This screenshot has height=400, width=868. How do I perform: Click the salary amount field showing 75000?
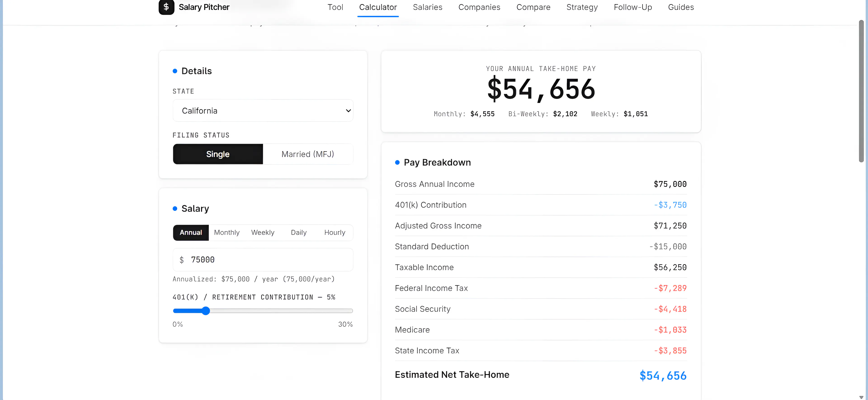pyautogui.click(x=263, y=260)
